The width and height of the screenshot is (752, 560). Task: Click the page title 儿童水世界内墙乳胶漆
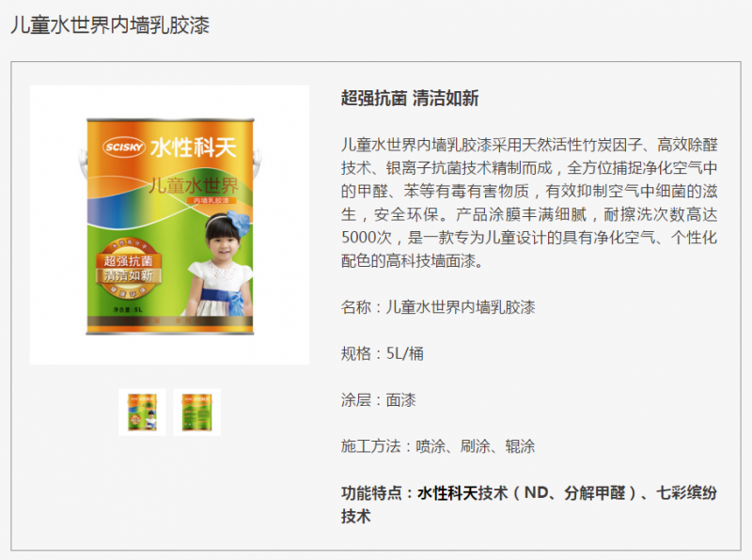point(110,25)
